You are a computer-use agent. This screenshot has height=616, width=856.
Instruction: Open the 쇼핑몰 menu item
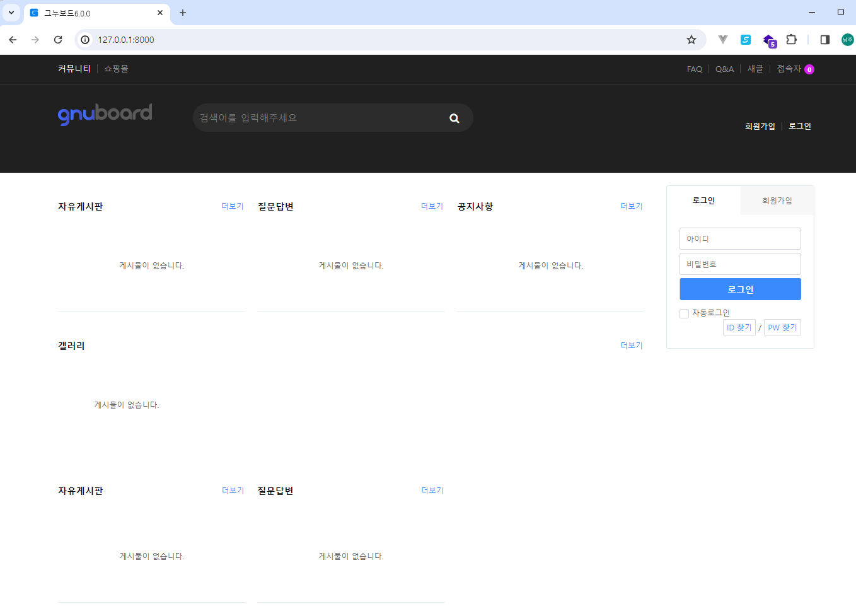(x=116, y=69)
